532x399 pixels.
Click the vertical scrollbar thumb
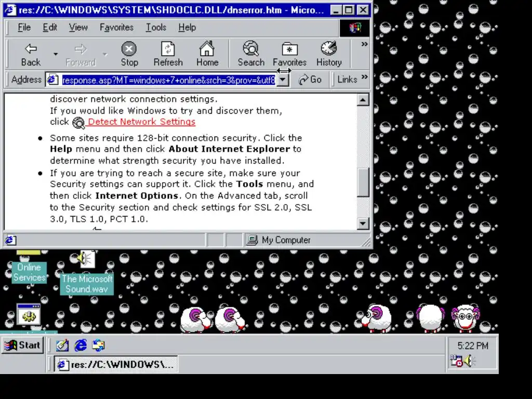coord(363,182)
